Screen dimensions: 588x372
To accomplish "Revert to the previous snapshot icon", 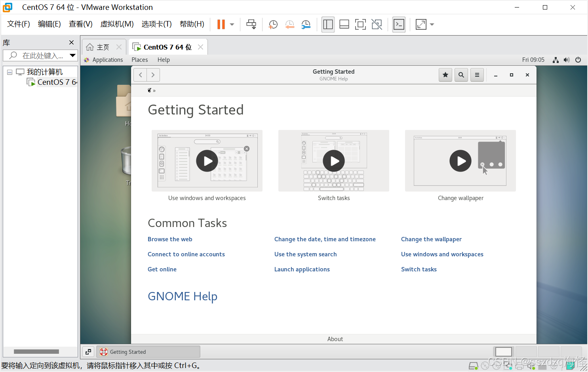I will [289, 25].
